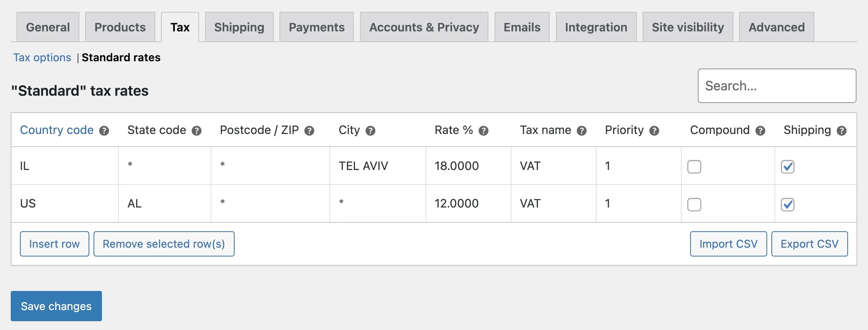This screenshot has width=868, height=330.
Task: Switch to the Products tab
Action: 120,27
